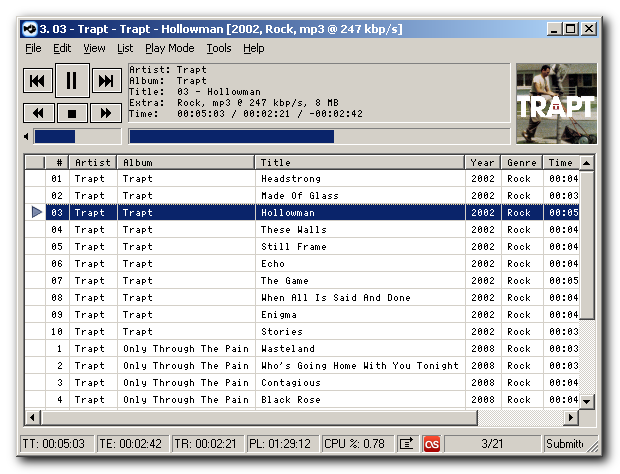
Task: Open the File menu
Action: point(33,48)
